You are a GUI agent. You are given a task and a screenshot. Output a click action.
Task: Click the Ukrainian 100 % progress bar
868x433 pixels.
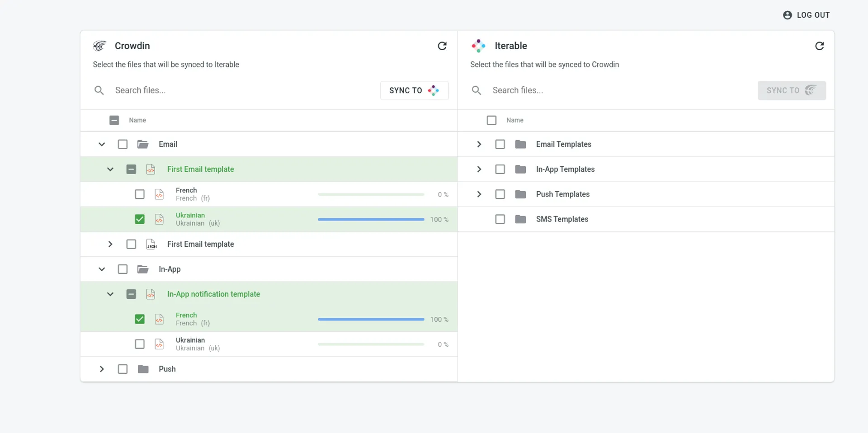(371, 219)
